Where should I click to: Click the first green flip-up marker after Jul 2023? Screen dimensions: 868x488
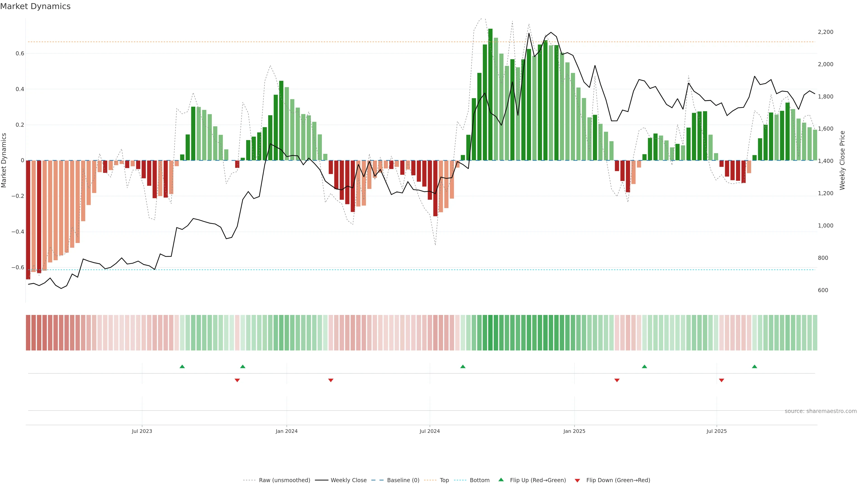(x=182, y=366)
